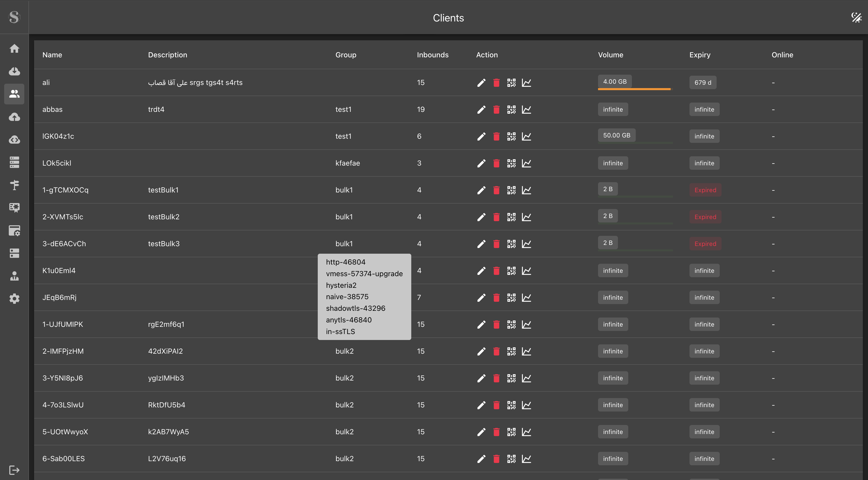This screenshot has height=480, width=868.
Task: Click the logout icon at sidebar bottom
Action: (x=14, y=470)
